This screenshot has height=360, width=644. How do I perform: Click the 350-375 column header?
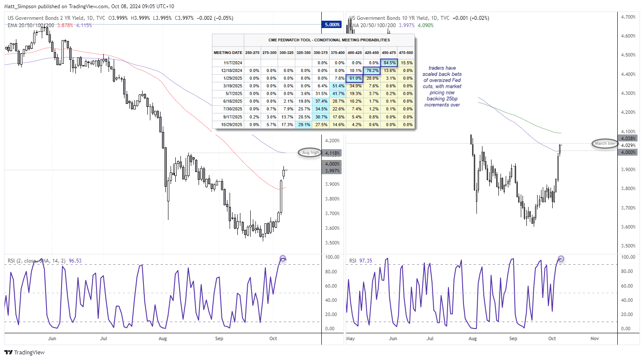coord(320,53)
